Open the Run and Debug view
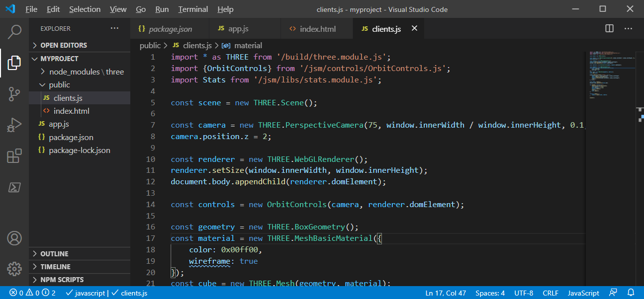Image resolution: width=644 pixels, height=299 pixels. 14,125
